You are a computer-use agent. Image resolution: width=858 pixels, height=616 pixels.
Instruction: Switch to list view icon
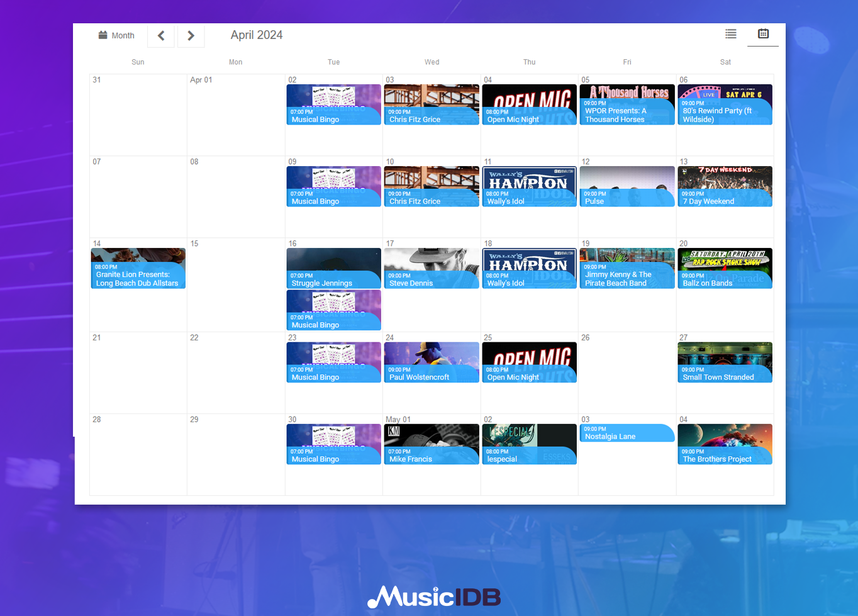pos(731,34)
